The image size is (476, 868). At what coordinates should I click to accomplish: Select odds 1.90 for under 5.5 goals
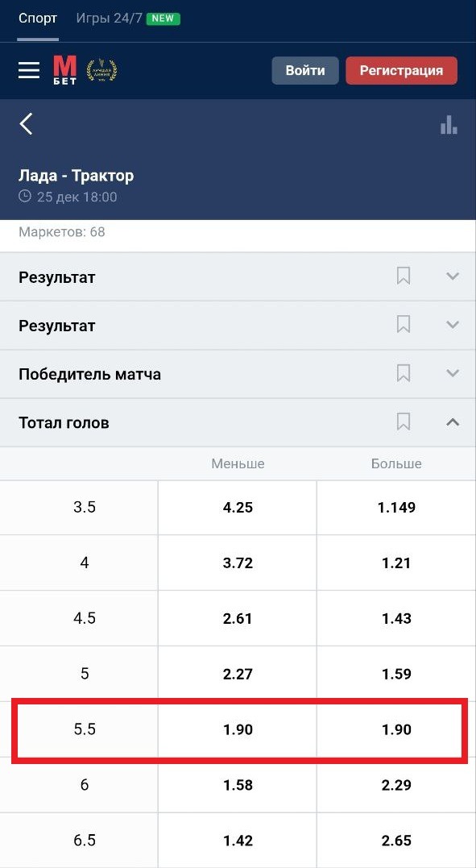tap(236, 730)
